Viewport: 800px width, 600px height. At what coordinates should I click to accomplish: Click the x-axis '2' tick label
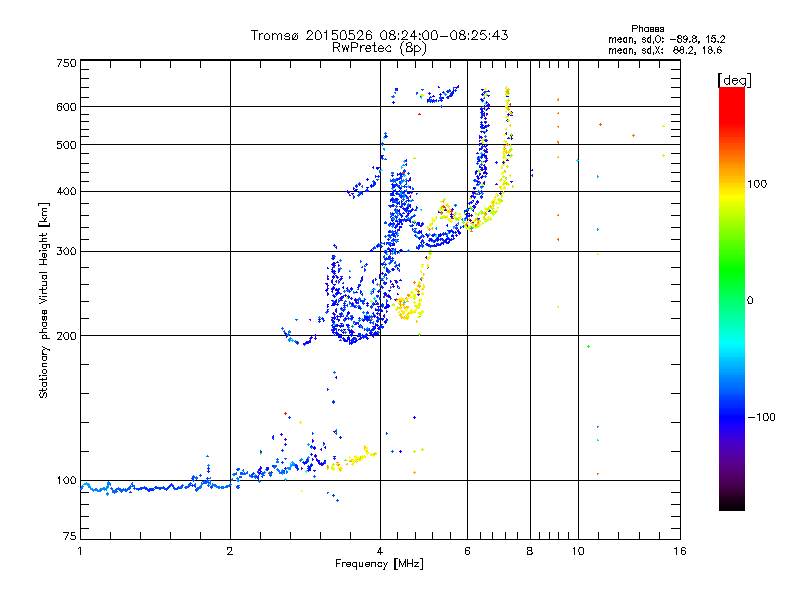230,551
